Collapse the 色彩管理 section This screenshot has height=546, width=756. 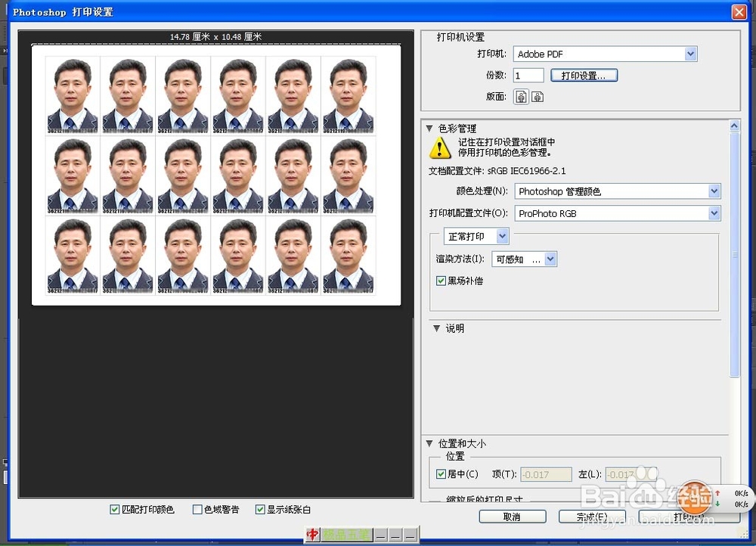point(429,129)
